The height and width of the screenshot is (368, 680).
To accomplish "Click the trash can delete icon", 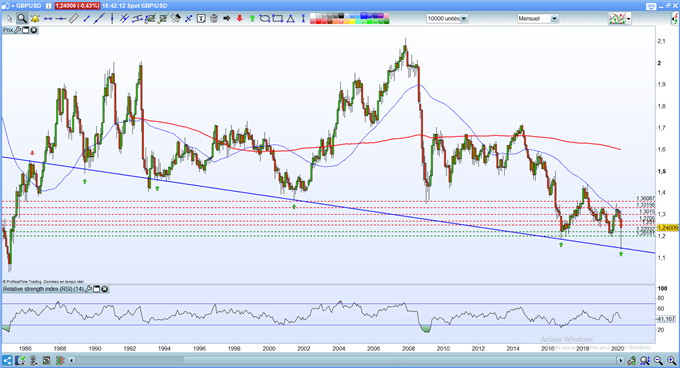I will tap(214, 19).
